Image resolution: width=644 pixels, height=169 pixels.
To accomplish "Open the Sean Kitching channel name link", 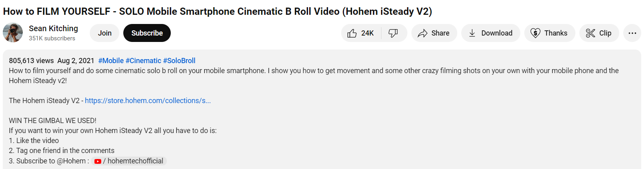I will 53,28.
